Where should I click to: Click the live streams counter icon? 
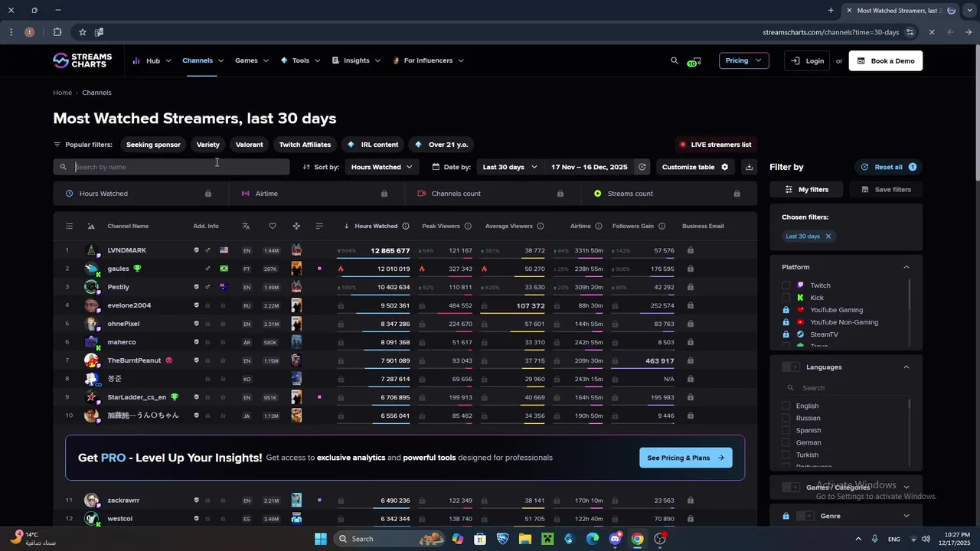point(694,61)
